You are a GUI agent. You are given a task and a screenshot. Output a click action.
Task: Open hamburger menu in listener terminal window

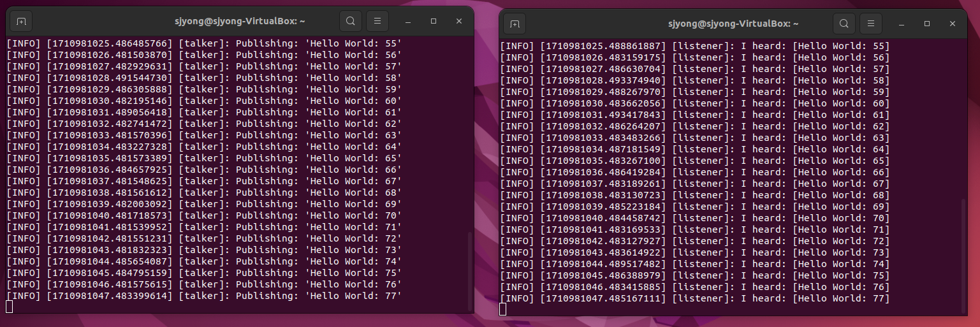click(x=870, y=24)
